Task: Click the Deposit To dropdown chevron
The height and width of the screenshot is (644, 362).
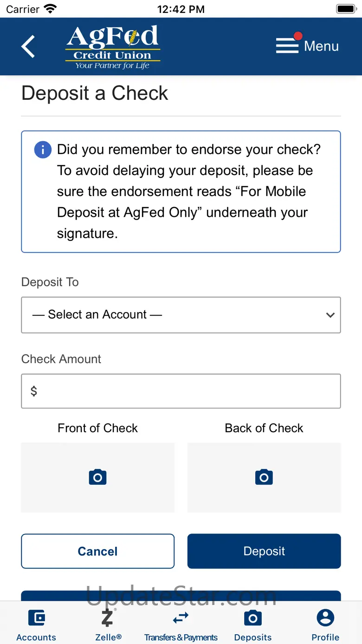Action: [330, 315]
